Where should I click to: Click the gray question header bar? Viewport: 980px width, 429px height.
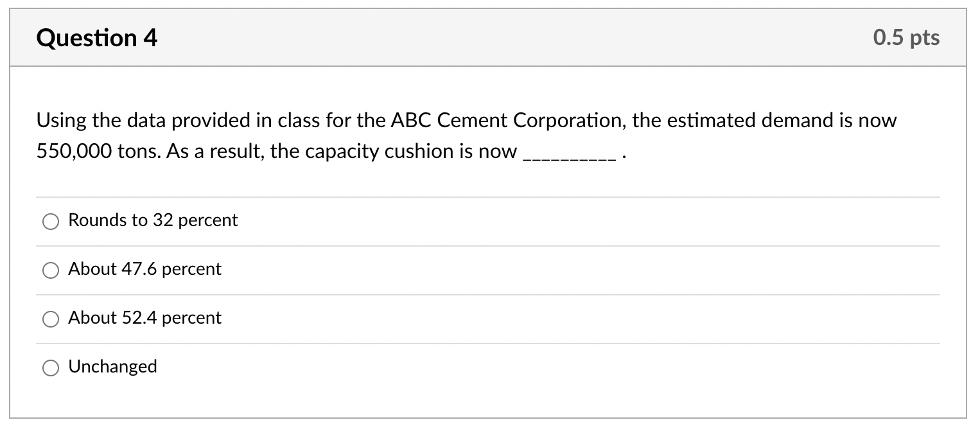488,37
